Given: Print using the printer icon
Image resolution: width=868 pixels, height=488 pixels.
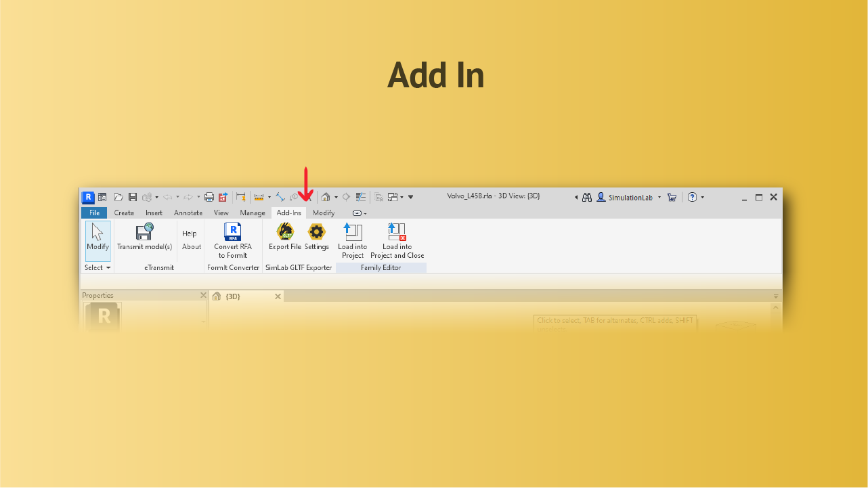Looking at the screenshot, I should point(209,197).
